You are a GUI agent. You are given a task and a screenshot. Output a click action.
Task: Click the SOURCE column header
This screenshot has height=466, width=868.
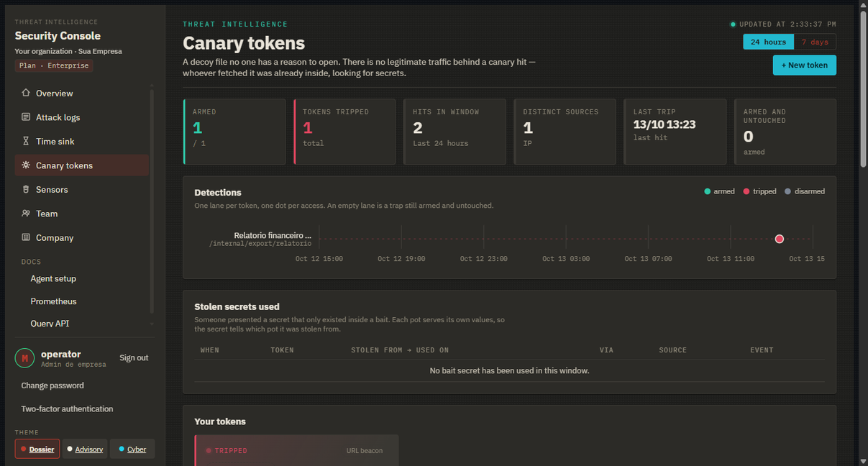[x=673, y=350]
